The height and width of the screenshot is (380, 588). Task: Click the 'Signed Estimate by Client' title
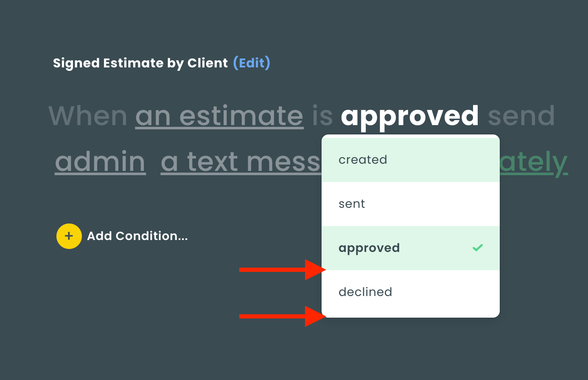(140, 63)
